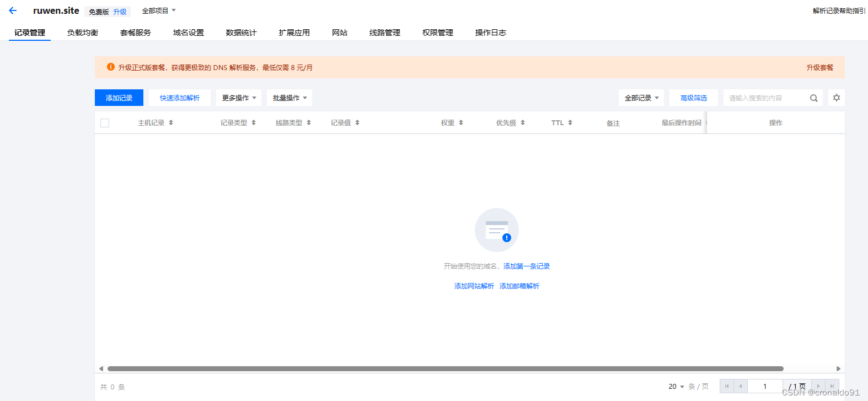
Task: Switch to 套餐服务 tab
Action: (x=136, y=33)
